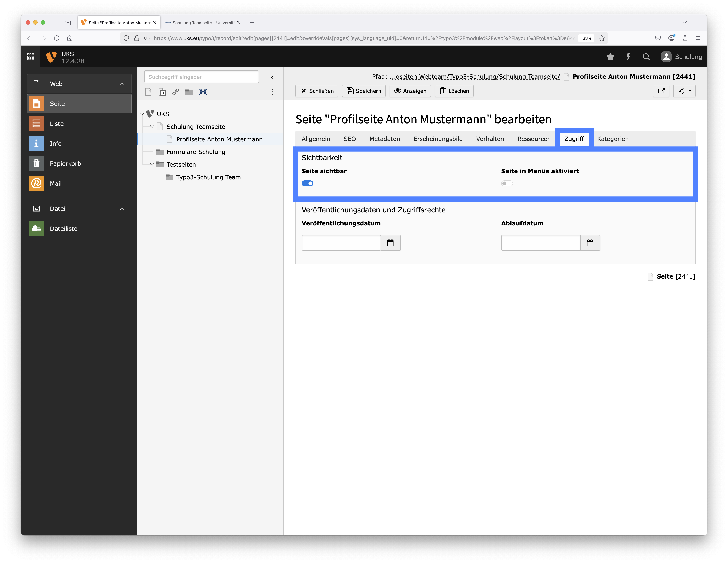Collapse the Datei module group
The width and height of the screenshot is (728, 563).
coord(122,209)
